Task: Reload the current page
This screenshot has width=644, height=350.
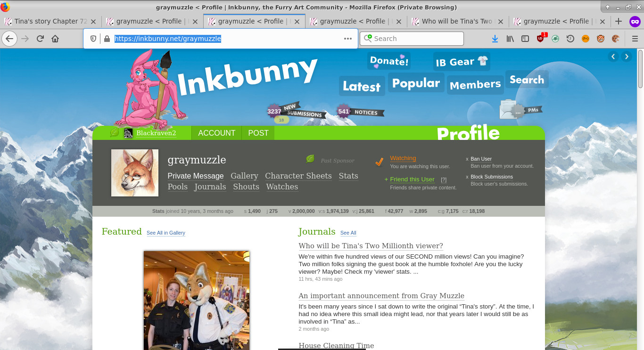Action: (x=40, y=39)
